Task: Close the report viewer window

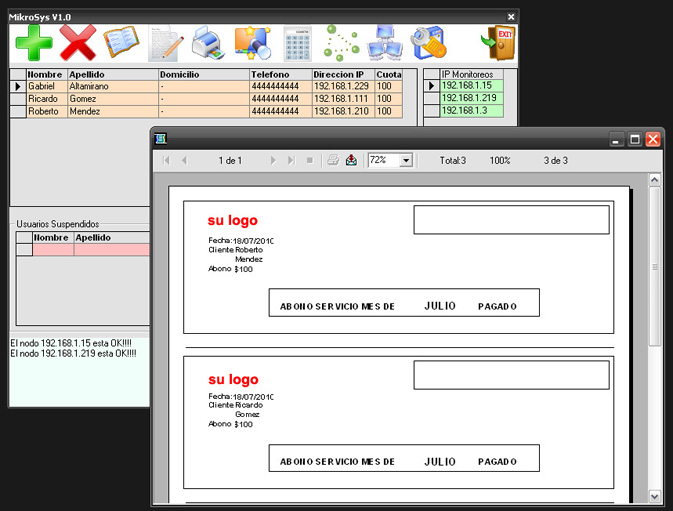Action: click(x=653, y=139)
